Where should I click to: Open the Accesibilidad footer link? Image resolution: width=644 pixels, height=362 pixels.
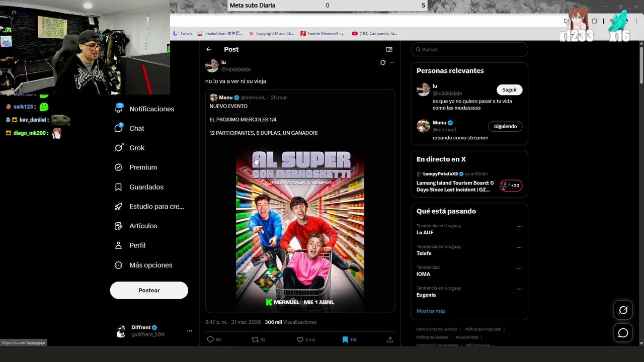pyautogui.click(x=466, y=337)
